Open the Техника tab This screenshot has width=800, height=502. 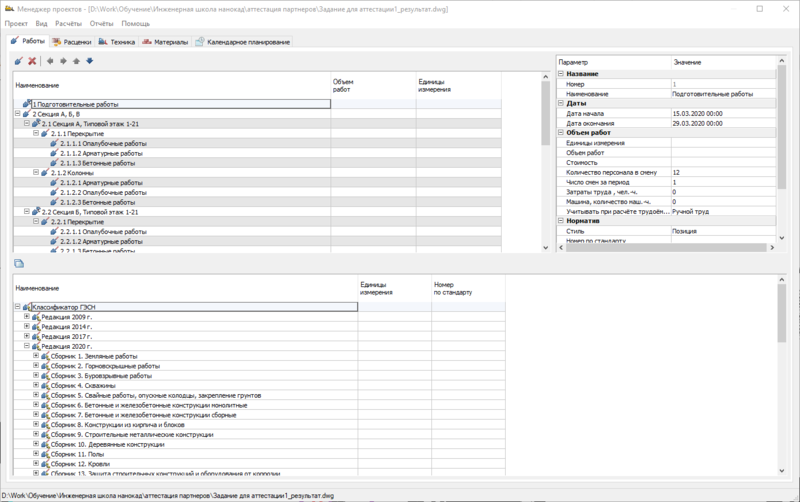pos(116,42)
